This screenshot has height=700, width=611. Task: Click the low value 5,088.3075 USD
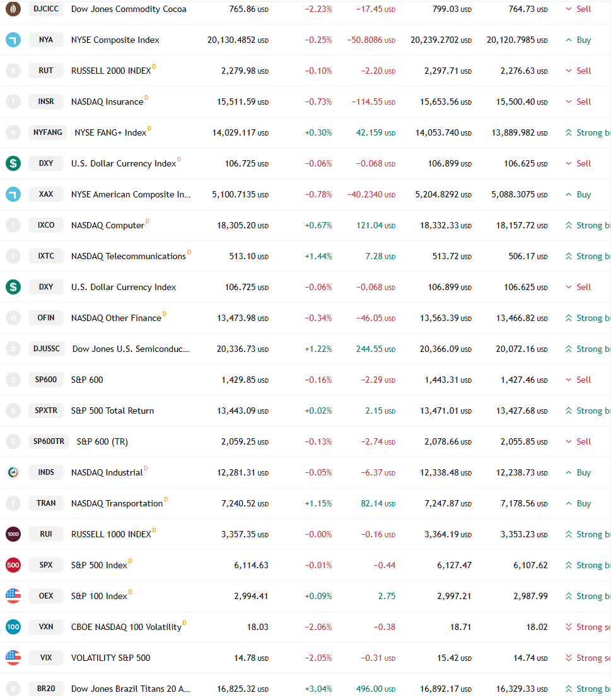click(520, 195)
